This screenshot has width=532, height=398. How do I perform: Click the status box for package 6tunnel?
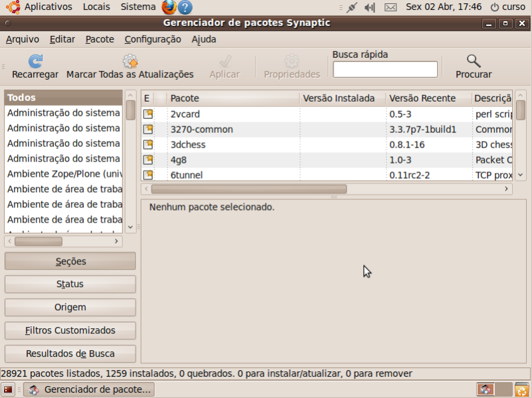coord(148,175)
